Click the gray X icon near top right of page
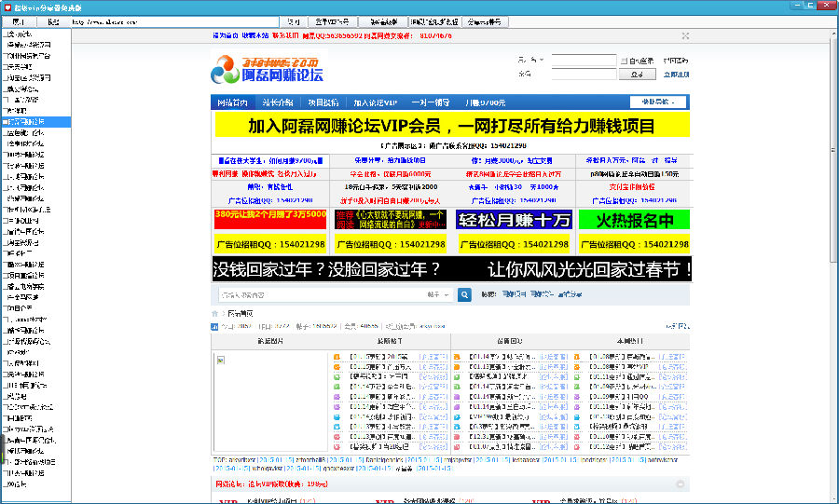839x504 pixels. [685, 35]
